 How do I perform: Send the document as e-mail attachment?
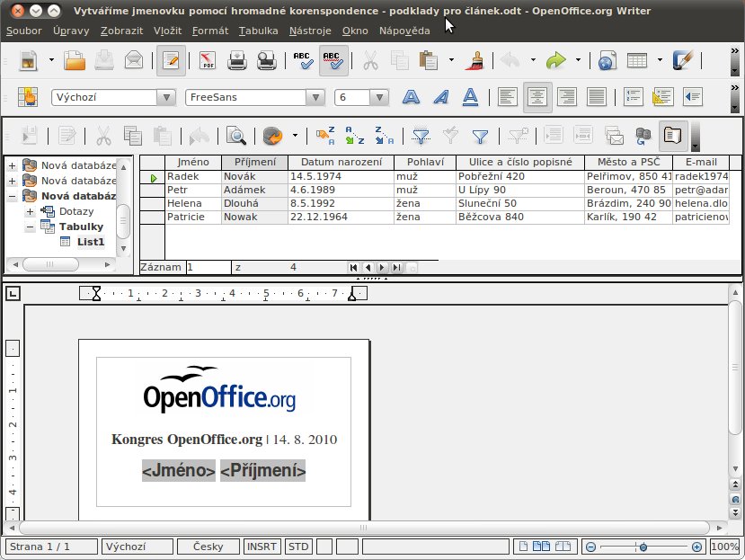tap(134, 61)
